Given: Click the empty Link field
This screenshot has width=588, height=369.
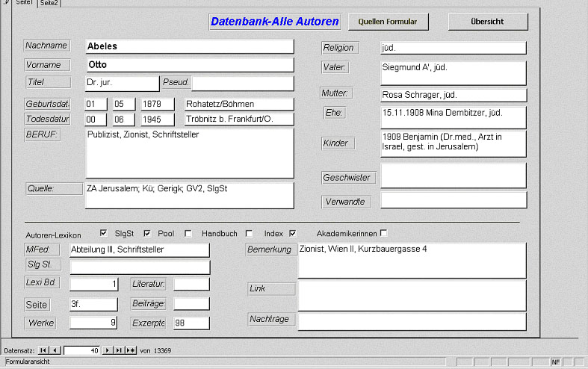Looking at the screenshot, I should click(x=412, y=295).
